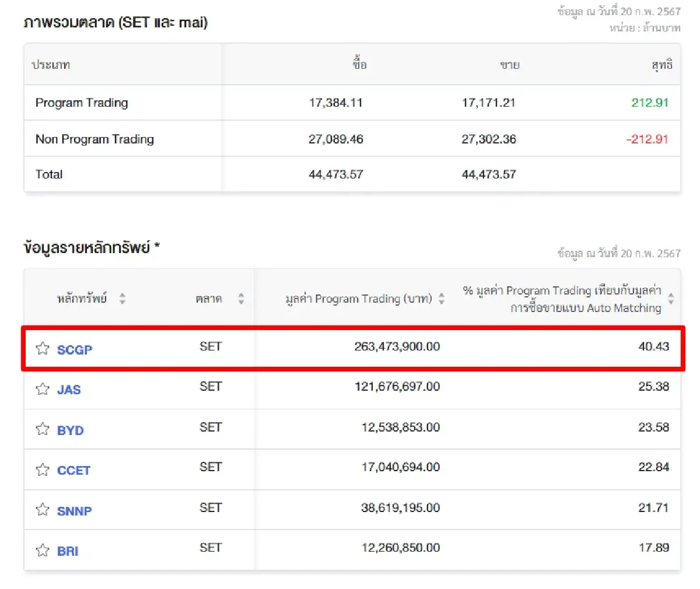Click SNNP's star favorite icon

tap(42, 509)
